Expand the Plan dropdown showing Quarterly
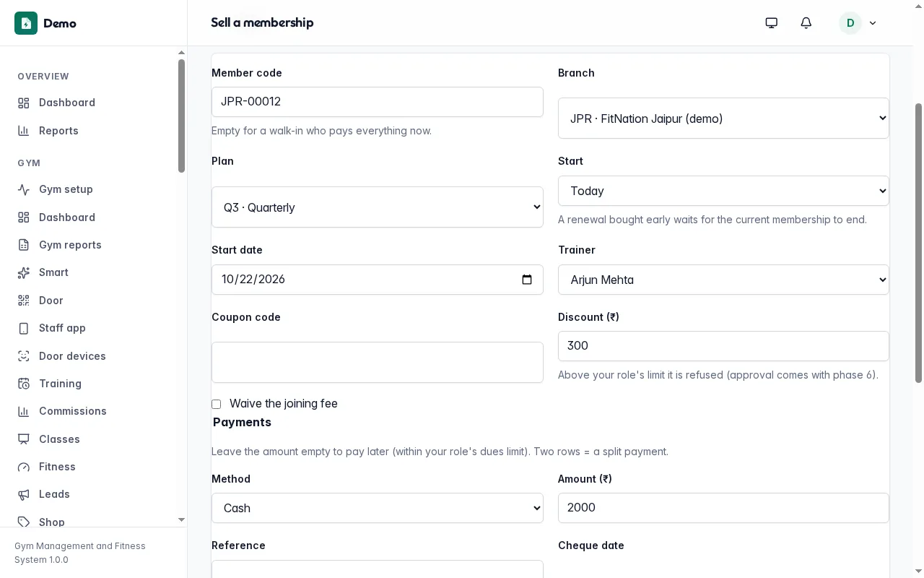This screenshot has height=578, width=924. pyautogui.click(x=378, y=207)
